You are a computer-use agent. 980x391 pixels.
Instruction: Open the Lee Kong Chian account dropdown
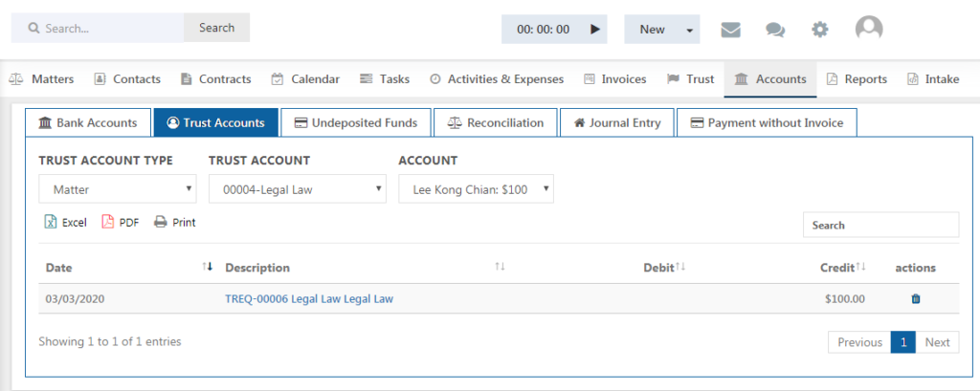coord(477,188)
